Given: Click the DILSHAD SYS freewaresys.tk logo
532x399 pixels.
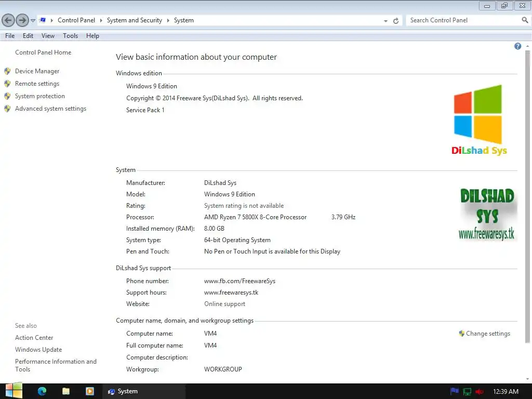Looking at the screenshot, I should click(487, 215).
